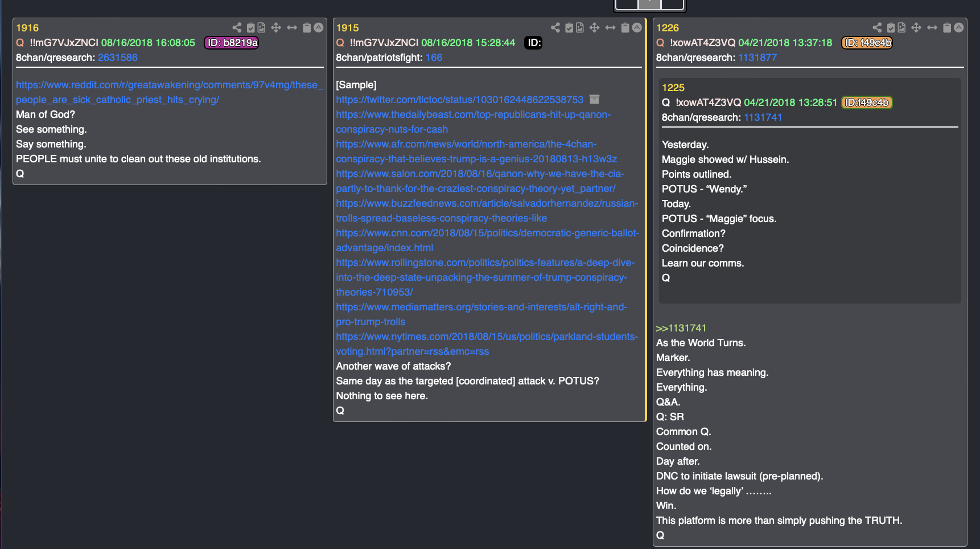Viewport: 980px width, 549px height.
Task: Click the horizontal width arrows on post 1915
Action: point(610,27)
